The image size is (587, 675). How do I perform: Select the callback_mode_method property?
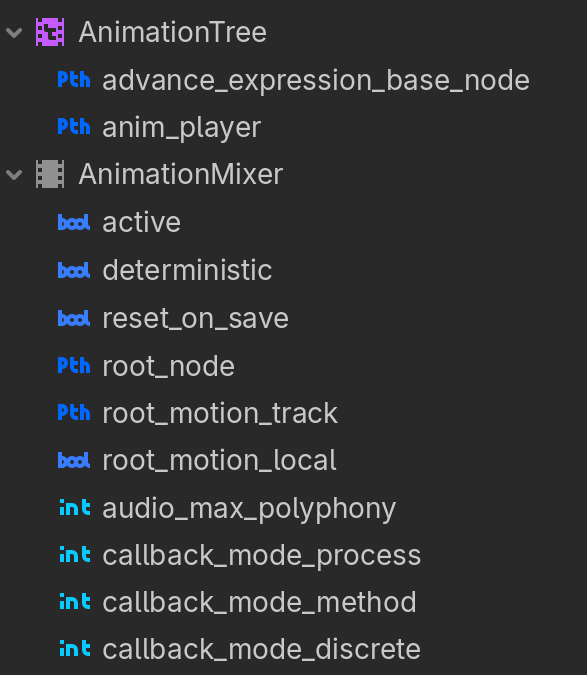pos(260,602)
